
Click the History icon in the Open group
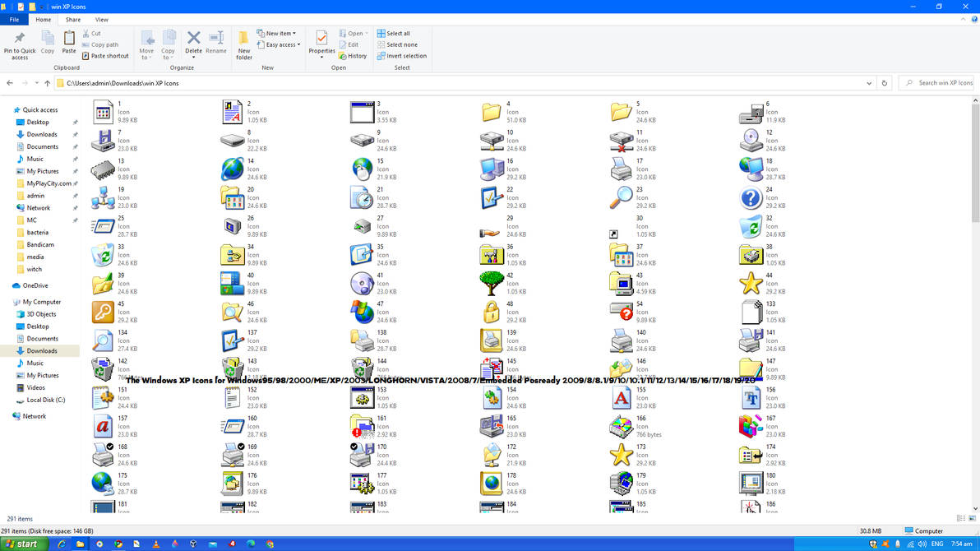point(353,56)
